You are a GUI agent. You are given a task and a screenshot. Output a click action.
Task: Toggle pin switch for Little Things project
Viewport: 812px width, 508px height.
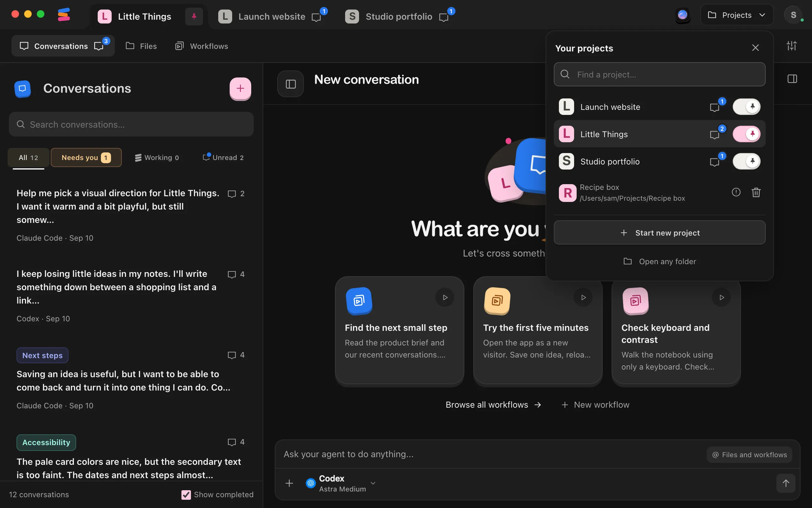pos(746,134)
